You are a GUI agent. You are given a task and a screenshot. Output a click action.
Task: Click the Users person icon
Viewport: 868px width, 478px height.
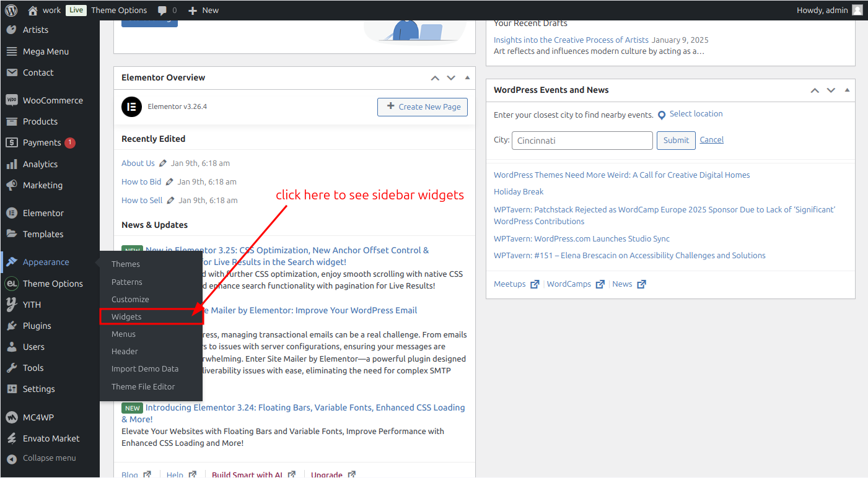11,347
